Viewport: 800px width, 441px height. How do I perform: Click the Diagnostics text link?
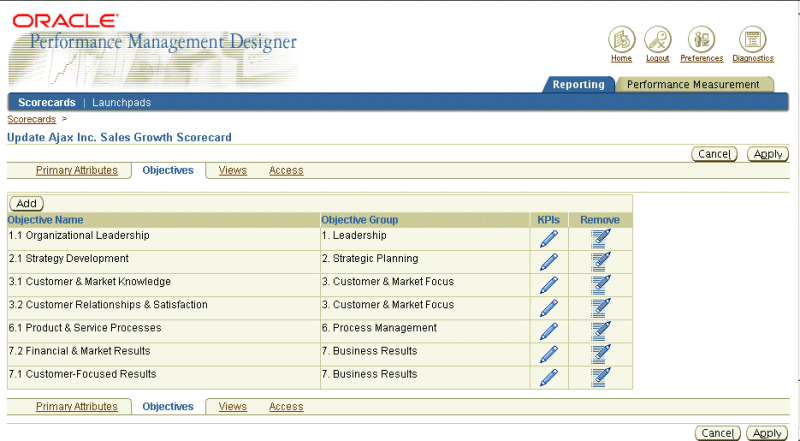[x=753, y=59]
